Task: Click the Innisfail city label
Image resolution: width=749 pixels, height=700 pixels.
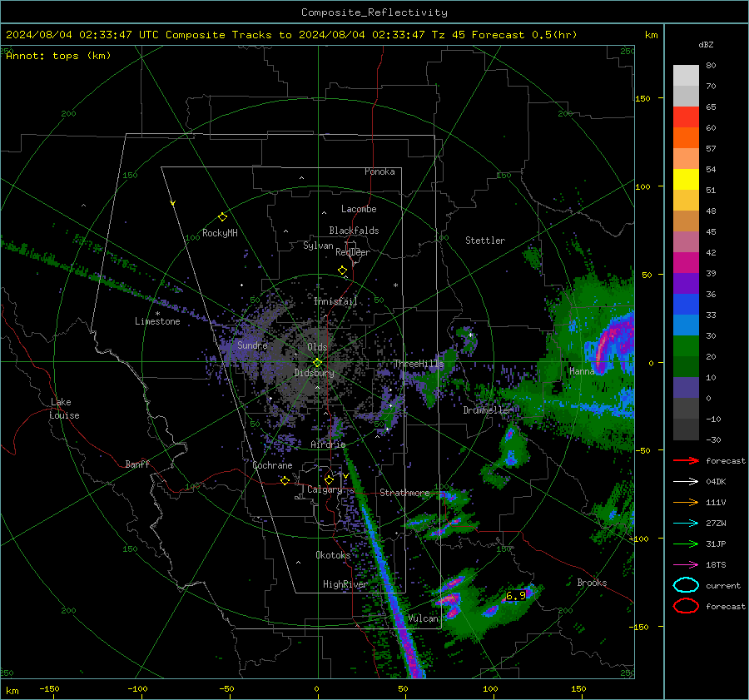Action: (x=335, y=301)
